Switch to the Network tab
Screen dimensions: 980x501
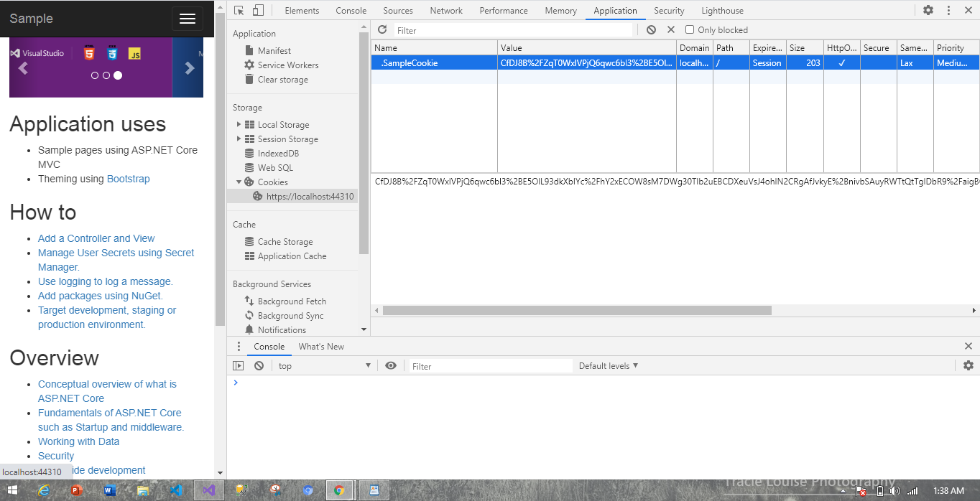tap(447, 11)
